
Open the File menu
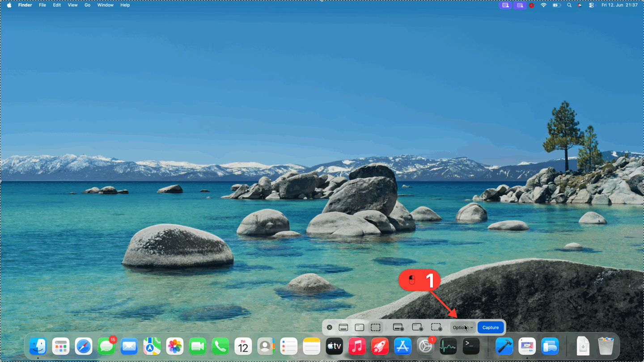point(42,5)
